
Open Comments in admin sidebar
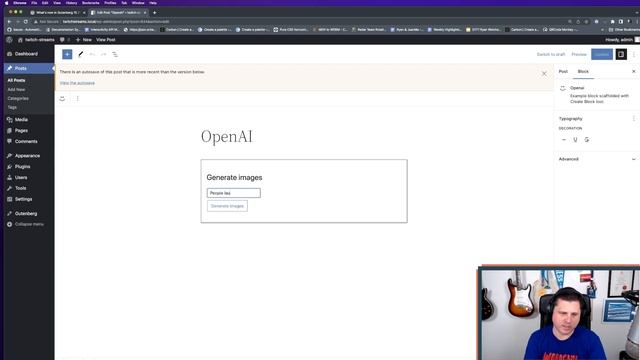[x=26, y=141]
